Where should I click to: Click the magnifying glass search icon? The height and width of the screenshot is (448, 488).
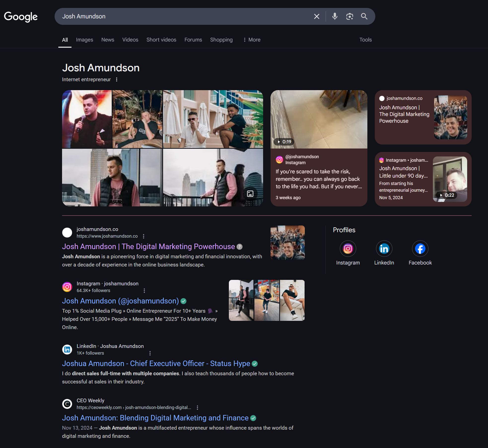click(364, 16)
